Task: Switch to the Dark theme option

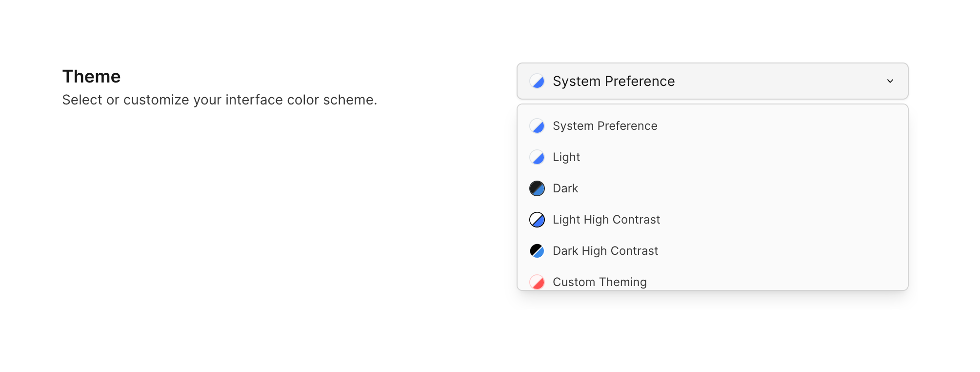Action: click(565, 188)
